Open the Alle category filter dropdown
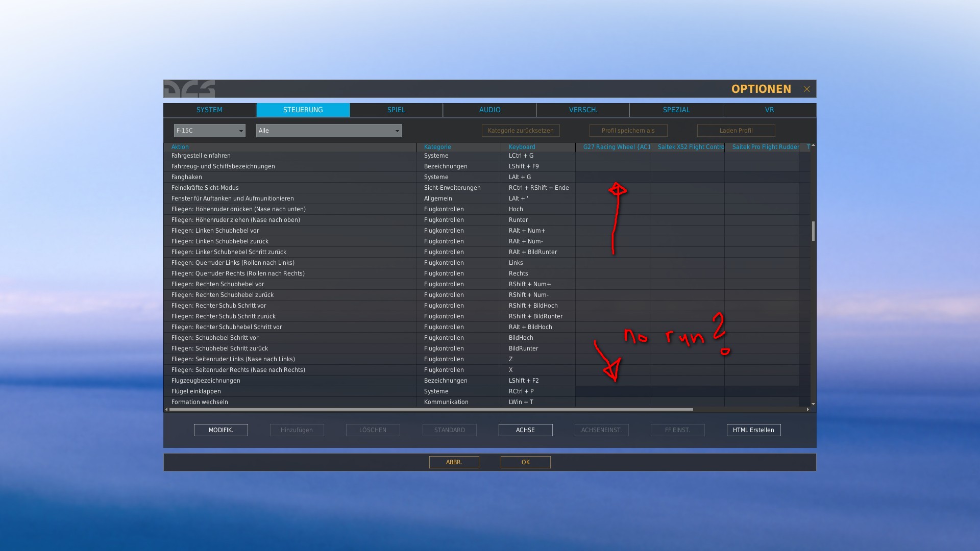Viewport: 980px width, 551px height. [x=329, y=131]
